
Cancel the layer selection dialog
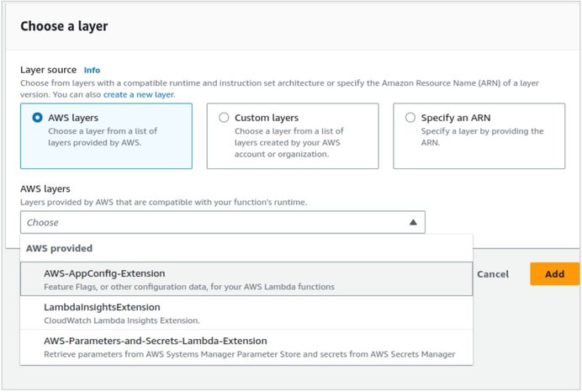(493, 274)
